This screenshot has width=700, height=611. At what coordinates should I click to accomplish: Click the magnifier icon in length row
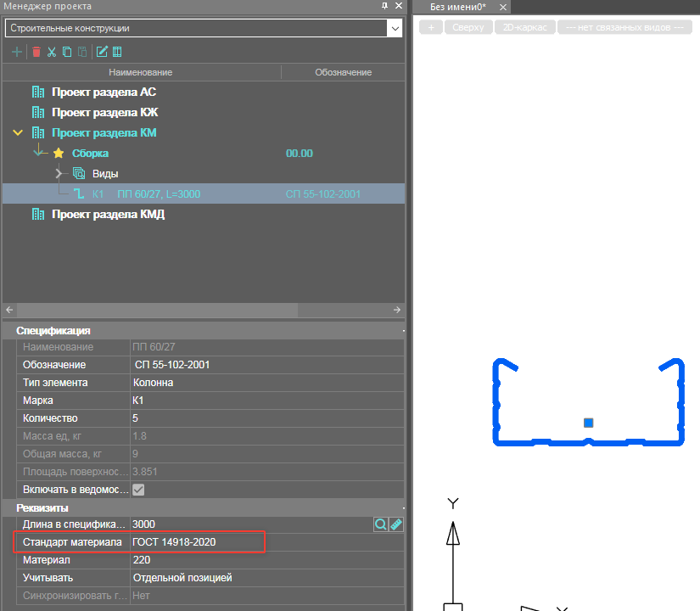pyautogui.click(x=381, y=524)
